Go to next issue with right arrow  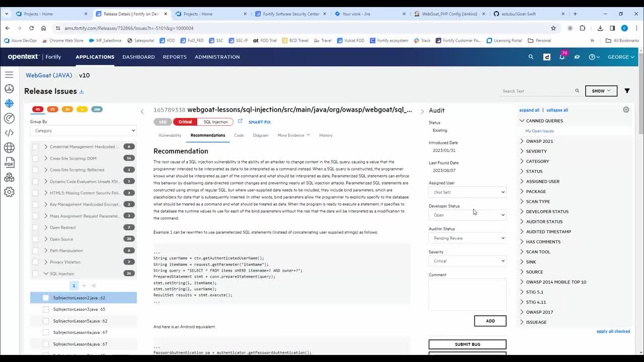422,112
